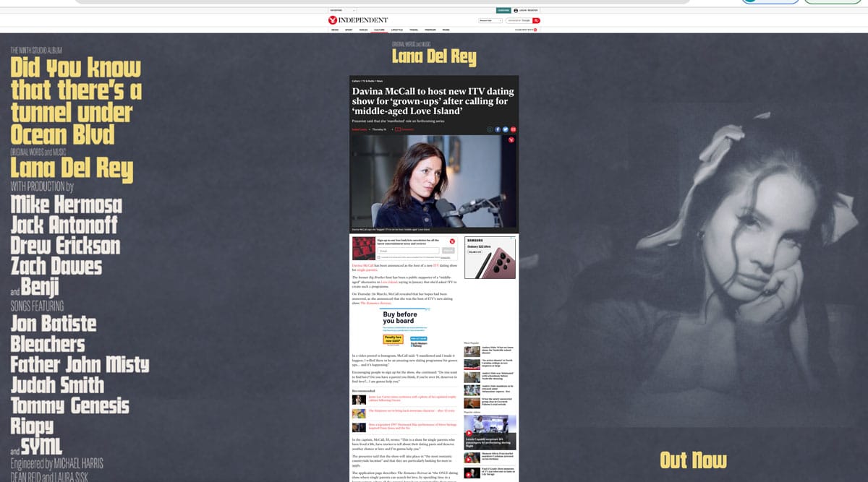Tick the newsletter consent checkbox

coord(378,257)
